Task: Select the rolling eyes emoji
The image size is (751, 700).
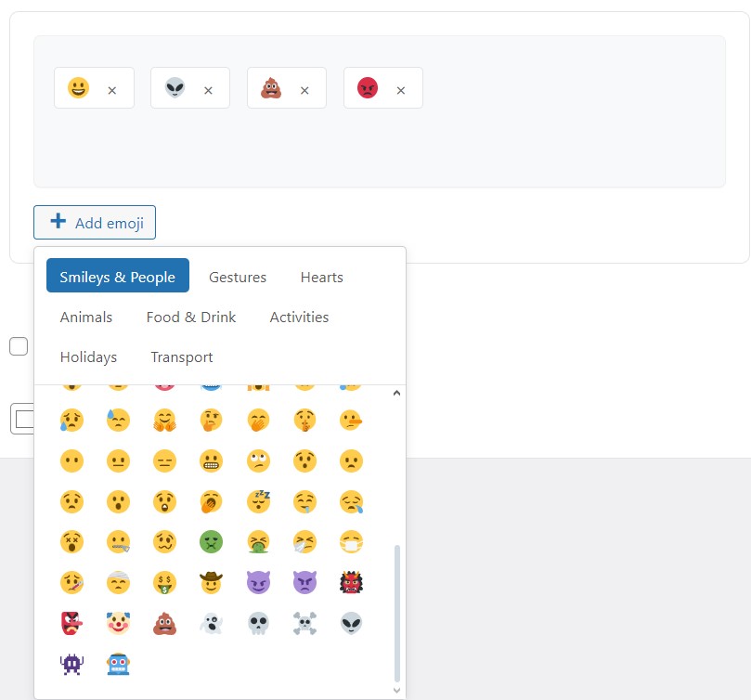Action: tap(258, 460)
